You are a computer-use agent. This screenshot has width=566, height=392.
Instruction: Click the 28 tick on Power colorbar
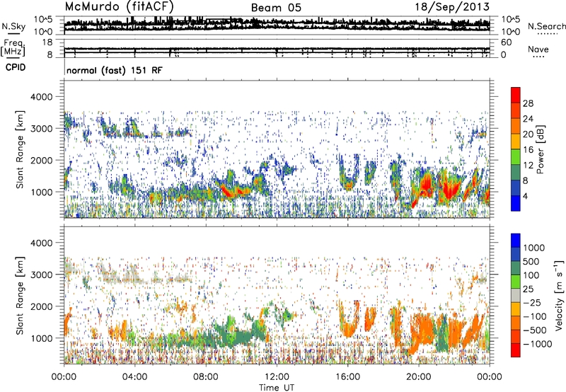[528, 103]
